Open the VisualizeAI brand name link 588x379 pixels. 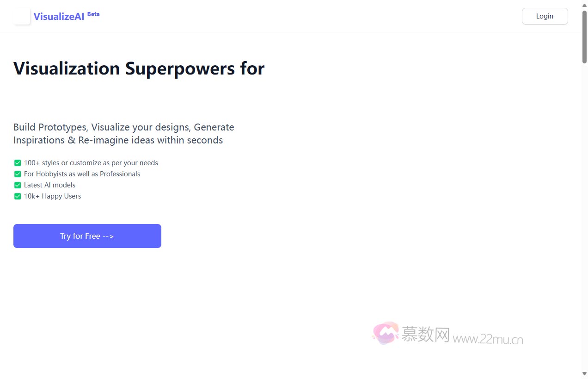[59, 17]
